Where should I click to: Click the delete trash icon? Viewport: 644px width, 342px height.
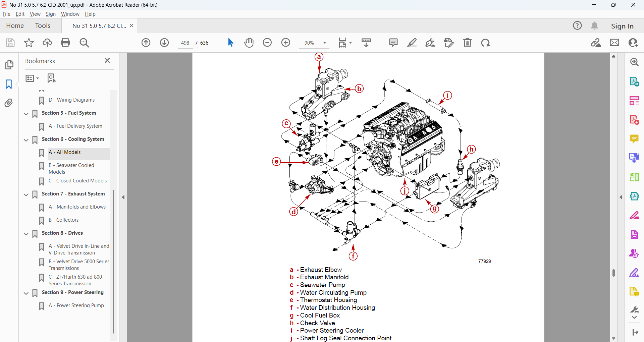[x=467, y=43]
